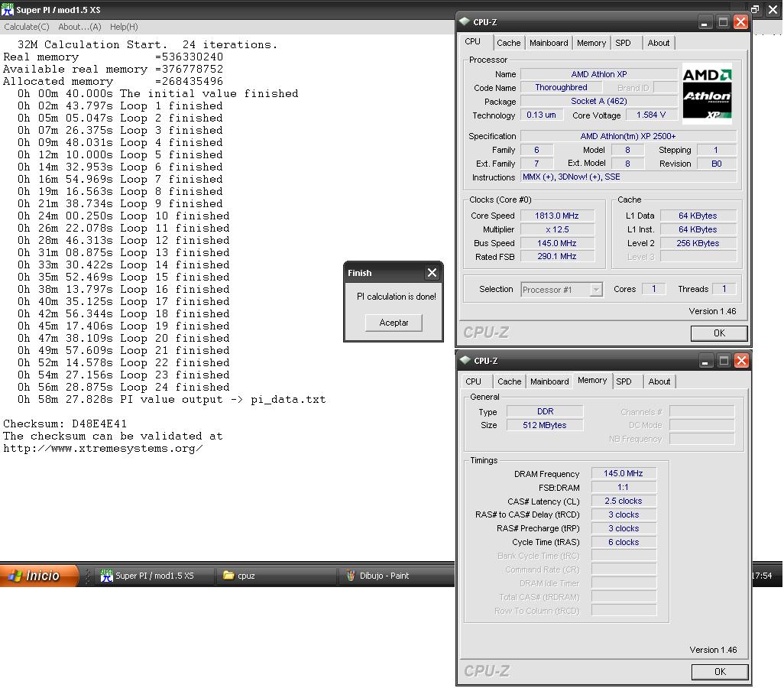Screen dimensions: 784x688
Task: Minimize the upper CPU-Z window
Action: (x=705, y=22)
